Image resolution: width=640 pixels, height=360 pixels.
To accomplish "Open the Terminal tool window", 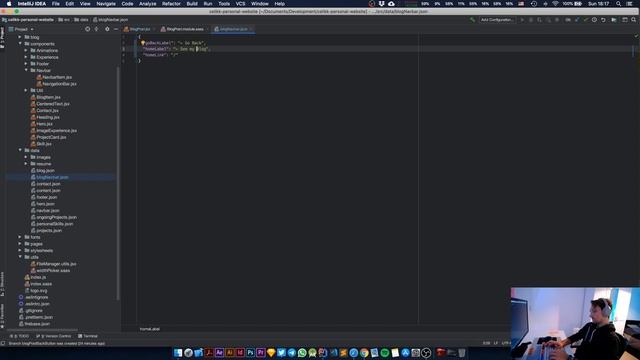I will [x=88, y=336].
